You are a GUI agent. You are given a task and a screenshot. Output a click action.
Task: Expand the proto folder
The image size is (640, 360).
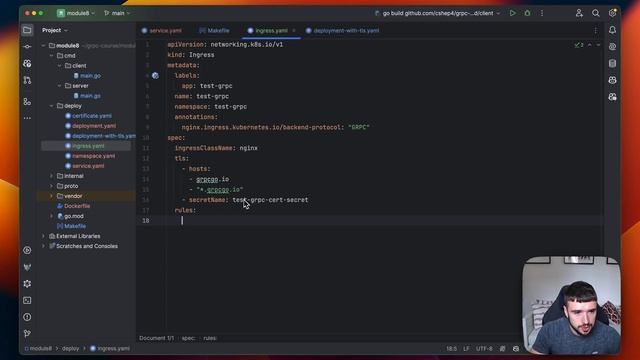point(51,186)
